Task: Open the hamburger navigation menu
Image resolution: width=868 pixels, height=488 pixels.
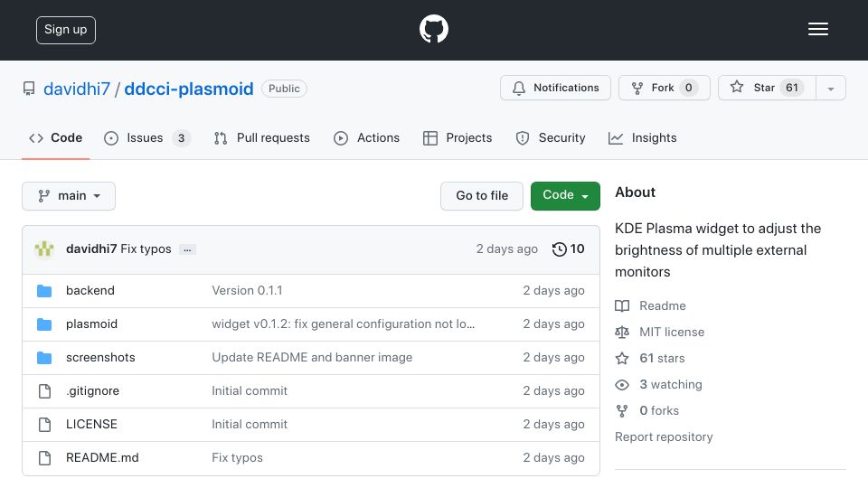Action: tap(817, 29)
